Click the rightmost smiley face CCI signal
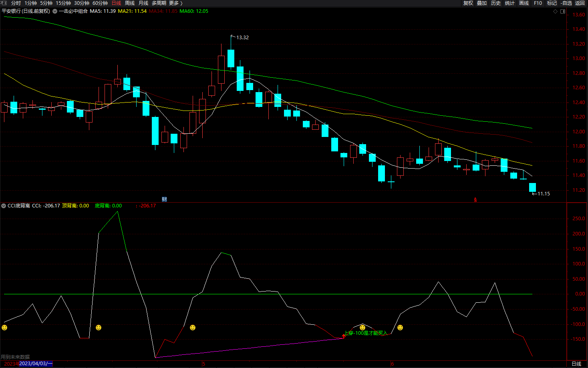588x368 pixels. point(400,328)
